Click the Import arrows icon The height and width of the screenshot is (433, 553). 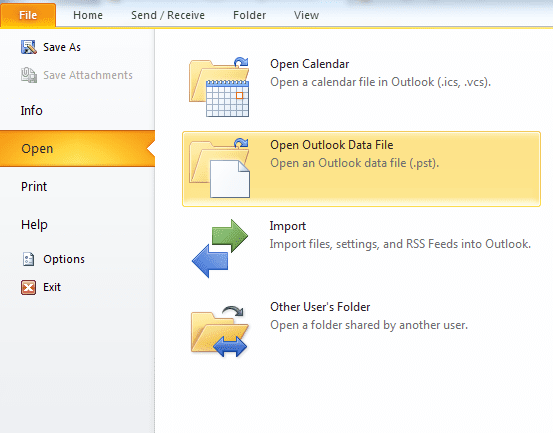click(220, 249)
